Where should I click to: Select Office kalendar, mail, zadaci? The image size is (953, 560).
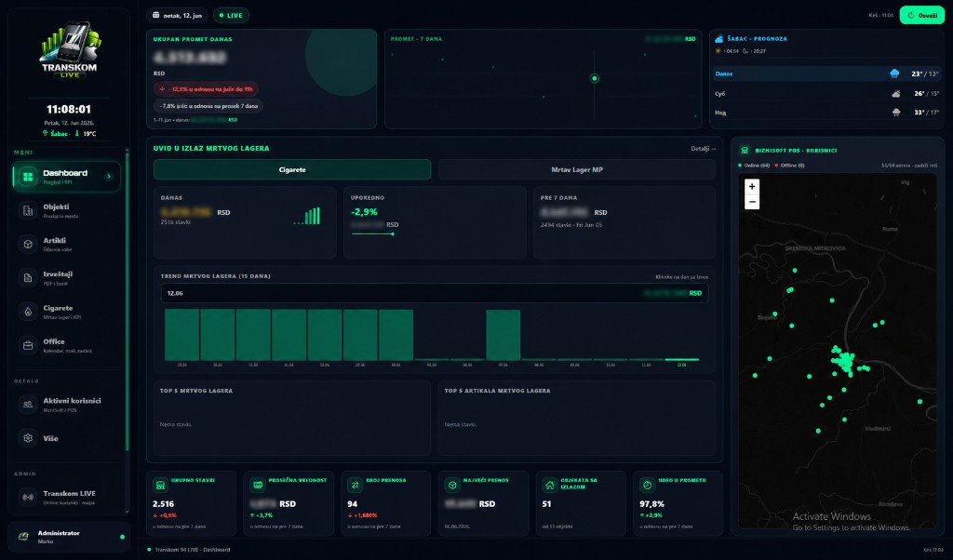(66, 346)
